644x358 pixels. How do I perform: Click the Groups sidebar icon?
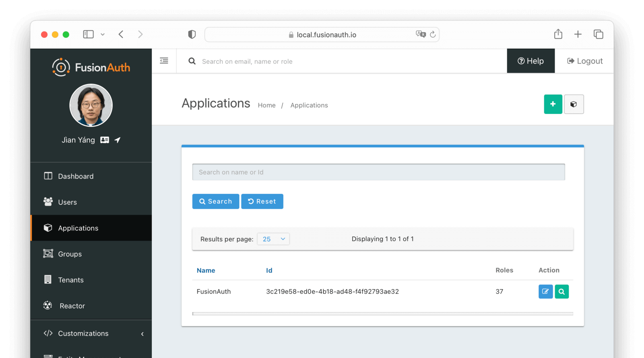click(48, 253)
